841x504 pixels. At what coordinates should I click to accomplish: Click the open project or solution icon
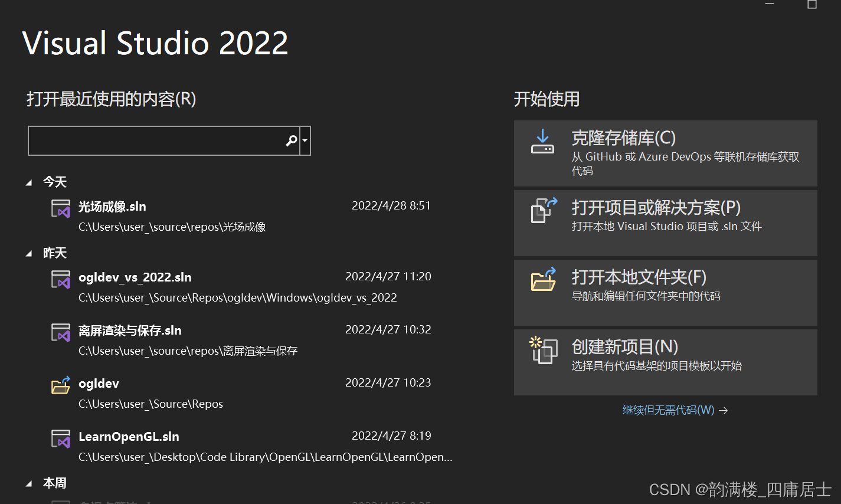click(x=544, y=210)
